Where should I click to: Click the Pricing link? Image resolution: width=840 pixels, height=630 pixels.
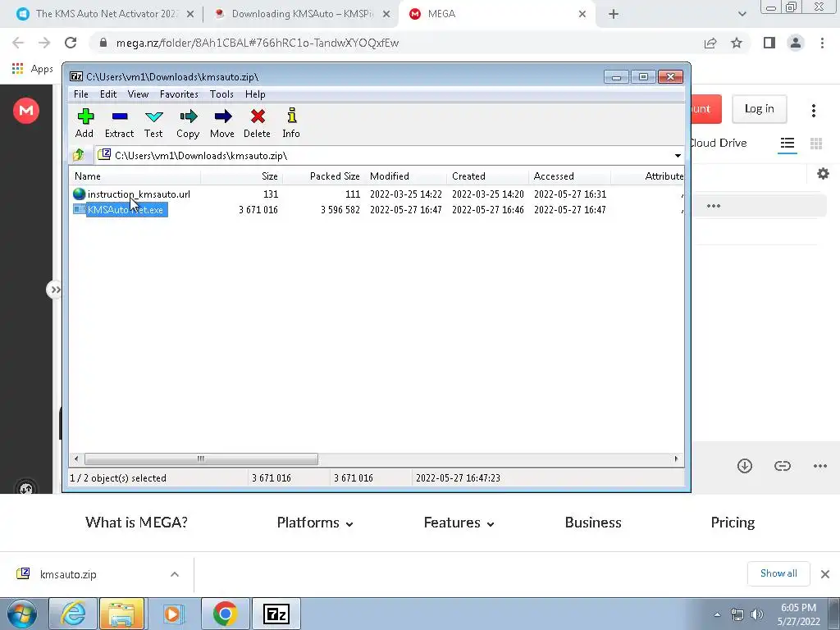pyautogui.click(x=733, y=523)
